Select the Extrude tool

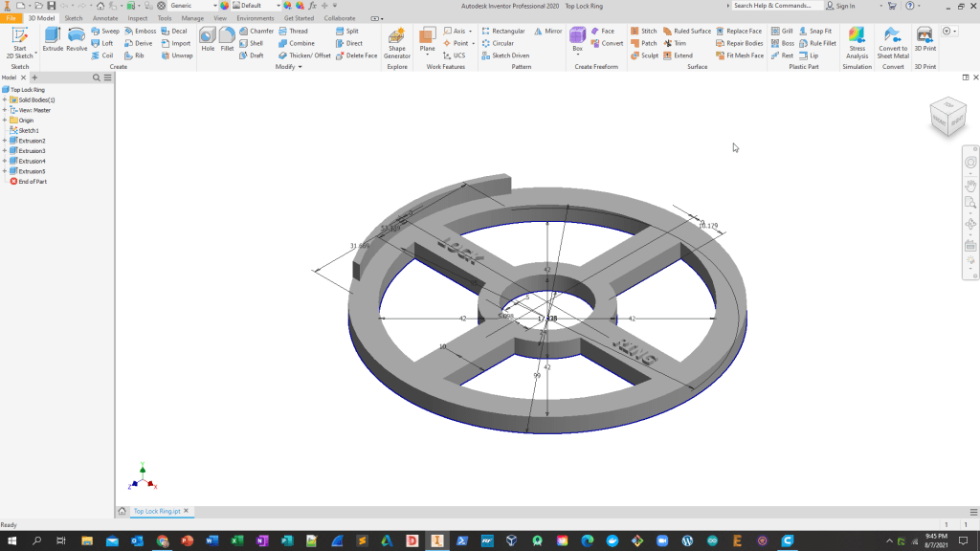(53, 39)
